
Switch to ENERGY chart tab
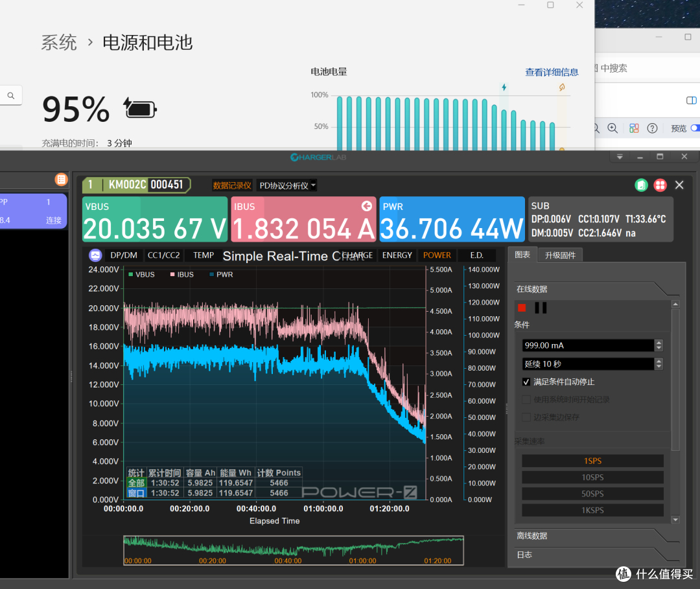click(397, 255)
